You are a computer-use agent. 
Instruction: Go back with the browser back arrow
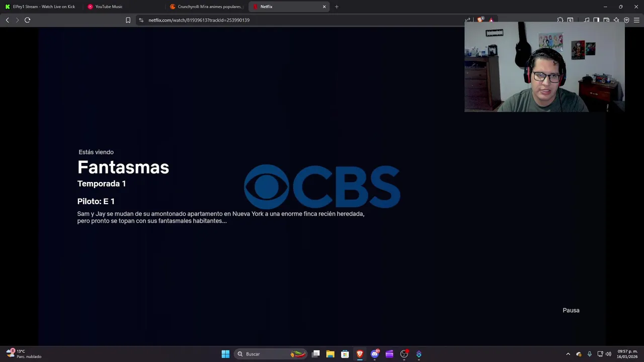[7, 20]
